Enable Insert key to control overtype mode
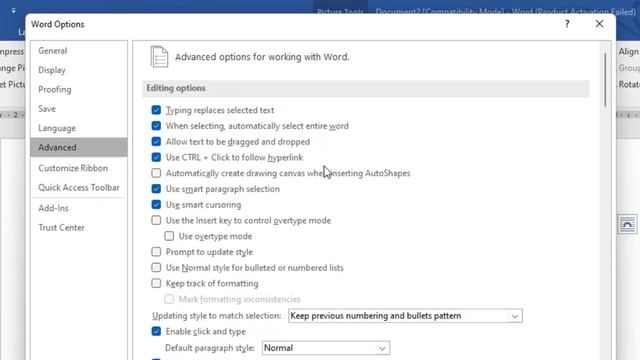The image size is (640, 360). (156, 220)
